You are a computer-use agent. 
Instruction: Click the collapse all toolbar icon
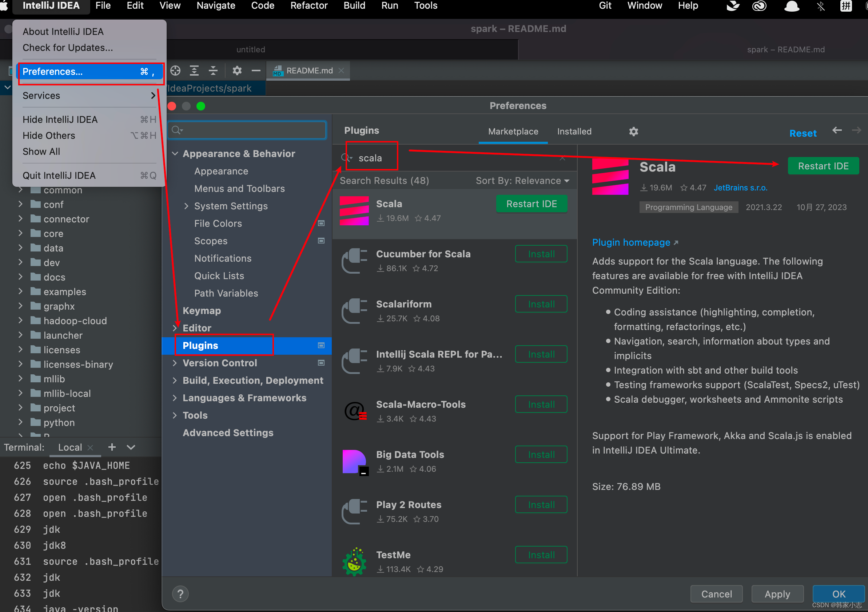coord(213,71)
